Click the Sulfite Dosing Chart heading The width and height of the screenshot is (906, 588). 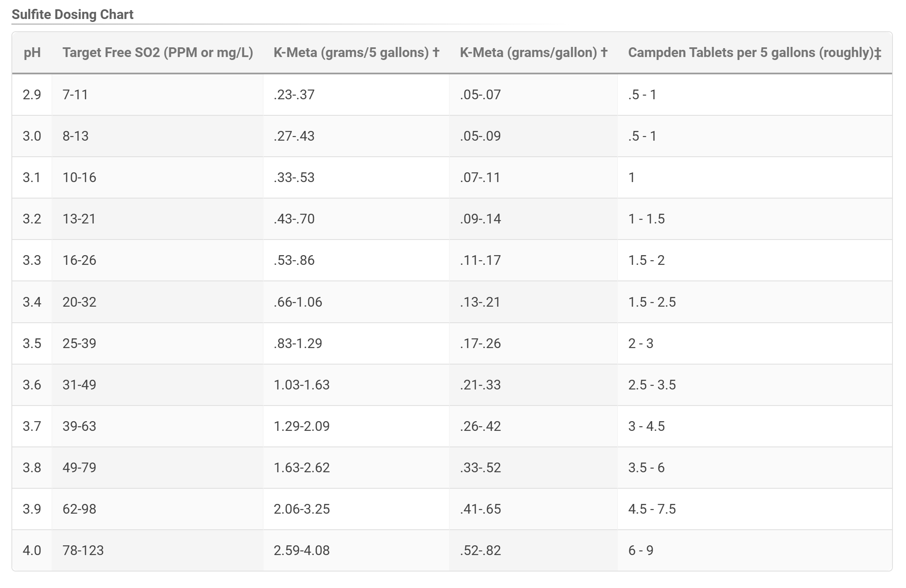(72, 14)
